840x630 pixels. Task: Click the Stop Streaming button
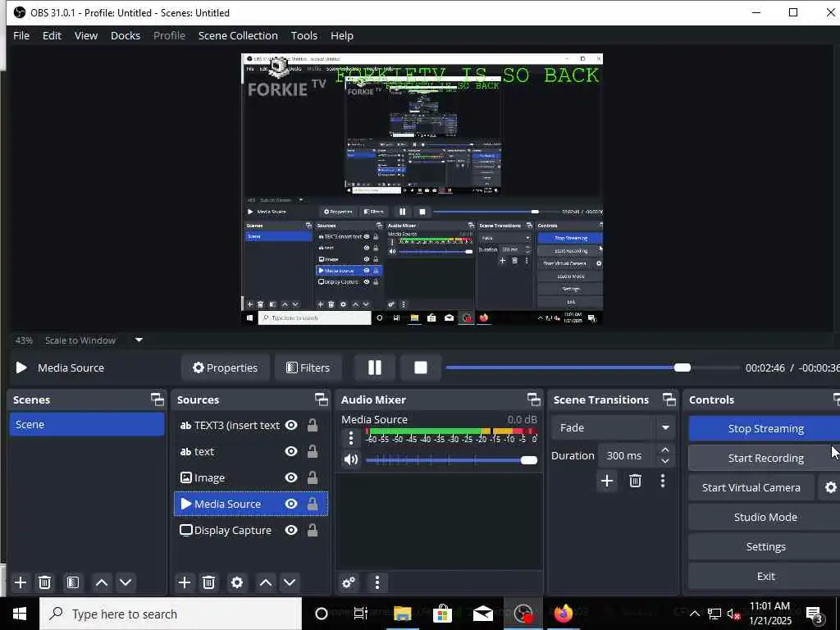pos(765,428)
